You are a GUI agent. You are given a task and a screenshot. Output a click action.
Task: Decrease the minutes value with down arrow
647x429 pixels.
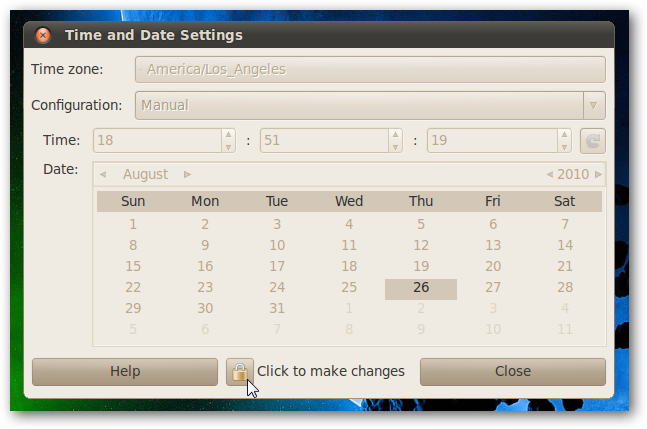395,147
